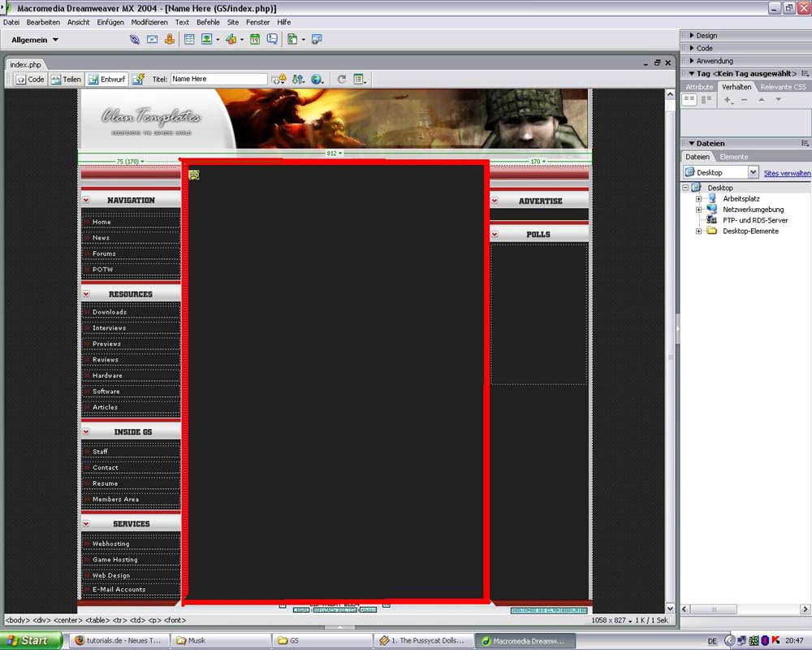The width and height of the screenshot is (812, 650).
Task: Click the named anchor insert icon
Action: (170, 39)
